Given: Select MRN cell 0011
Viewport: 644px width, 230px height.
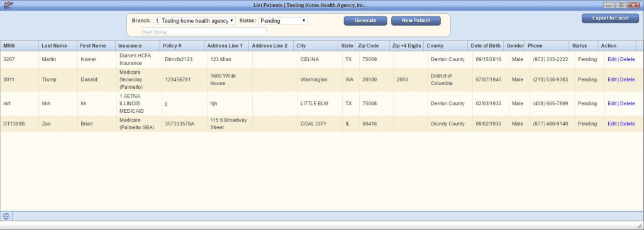Looking at the screenshot, I should 9,79.
